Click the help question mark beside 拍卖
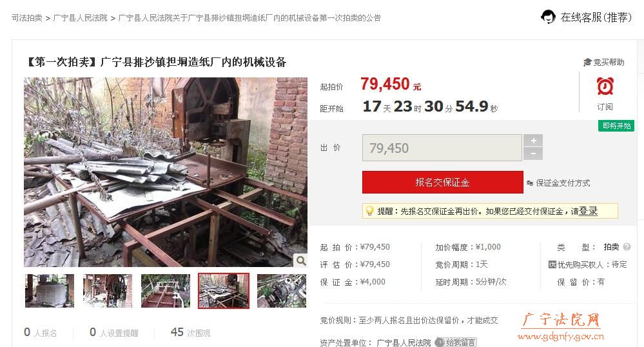Screen dimensions: 644x347 click(x=627, y=246)
